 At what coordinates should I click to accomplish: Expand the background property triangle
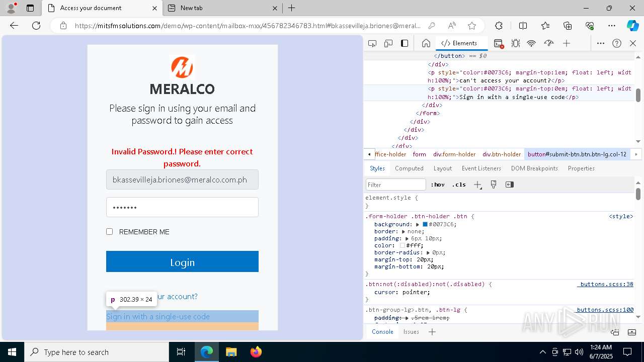pyautogui.click(x=418, y=224)
